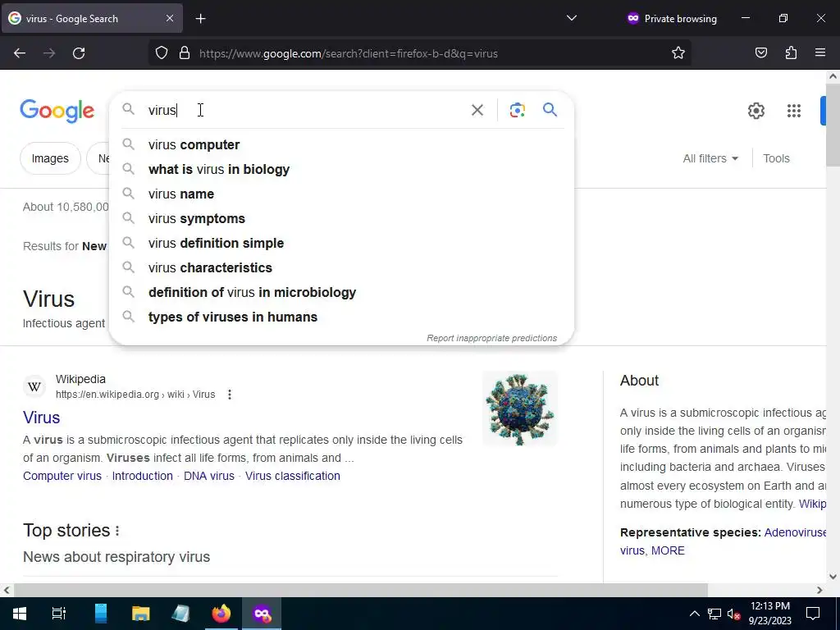Click Report inappropriate predictions
Screen dimensions: 840x630
492,338
